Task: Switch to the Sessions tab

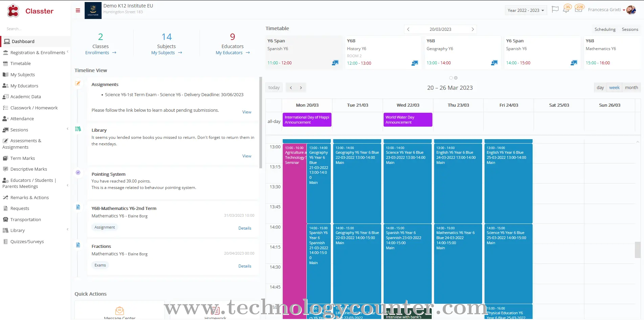Action: point(630,29)
